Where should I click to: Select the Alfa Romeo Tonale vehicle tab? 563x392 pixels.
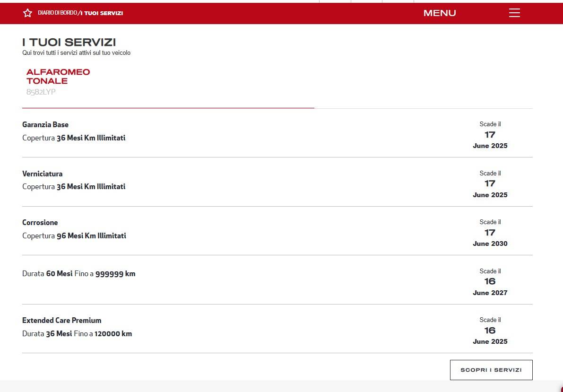[x=58, y=77]
